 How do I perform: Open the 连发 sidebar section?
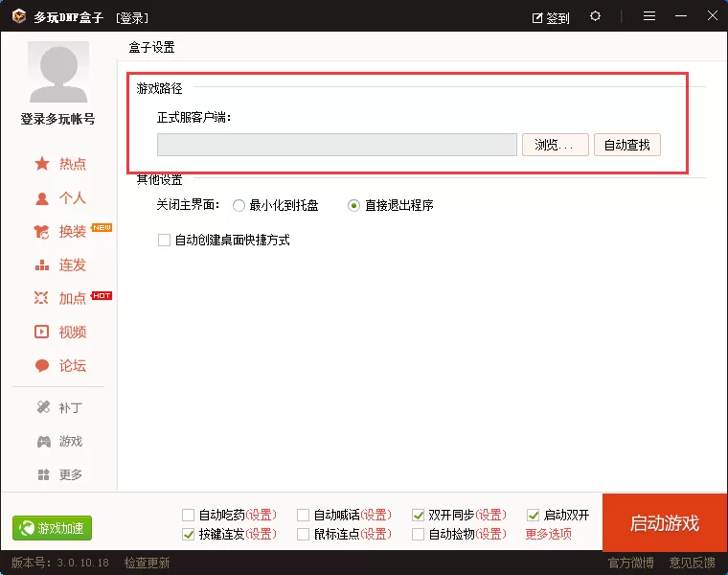click(60, 265)
